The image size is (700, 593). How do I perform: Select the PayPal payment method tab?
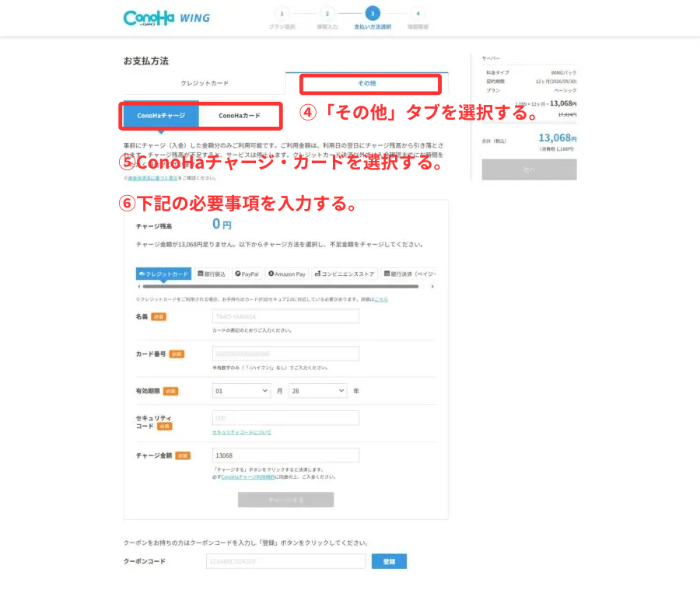tap(247, 274)
